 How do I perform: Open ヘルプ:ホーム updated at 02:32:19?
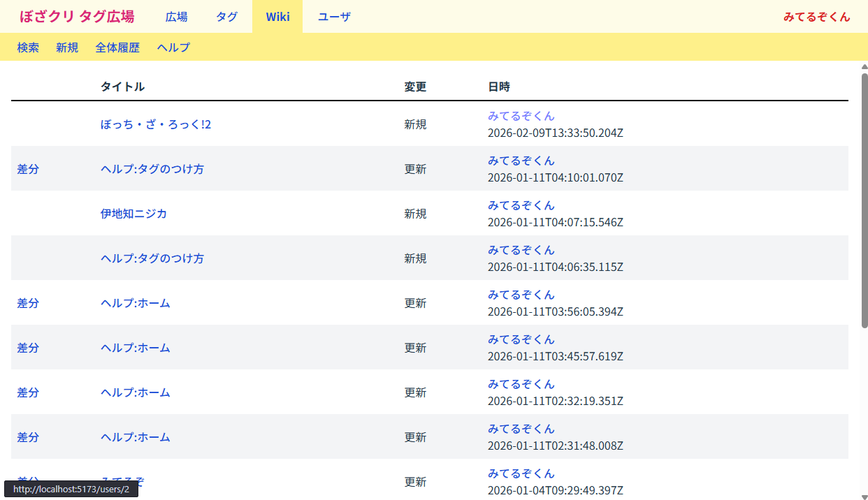click(x=136, y=392)
